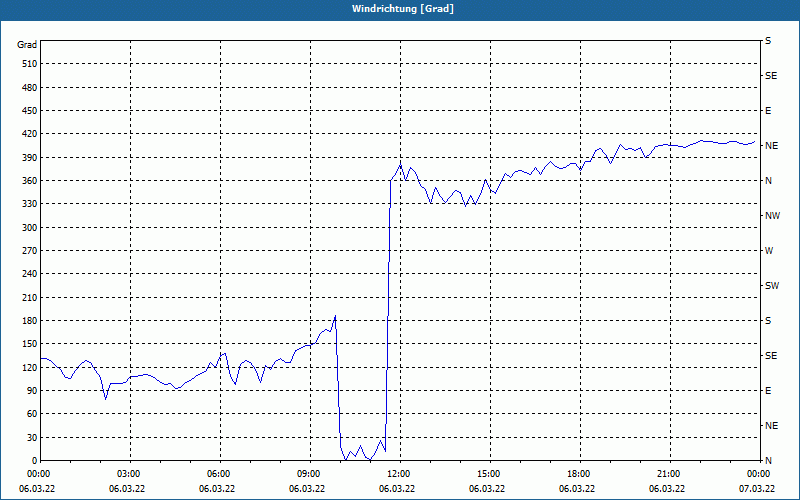Click the '480' degree axis label

[30, 88]
